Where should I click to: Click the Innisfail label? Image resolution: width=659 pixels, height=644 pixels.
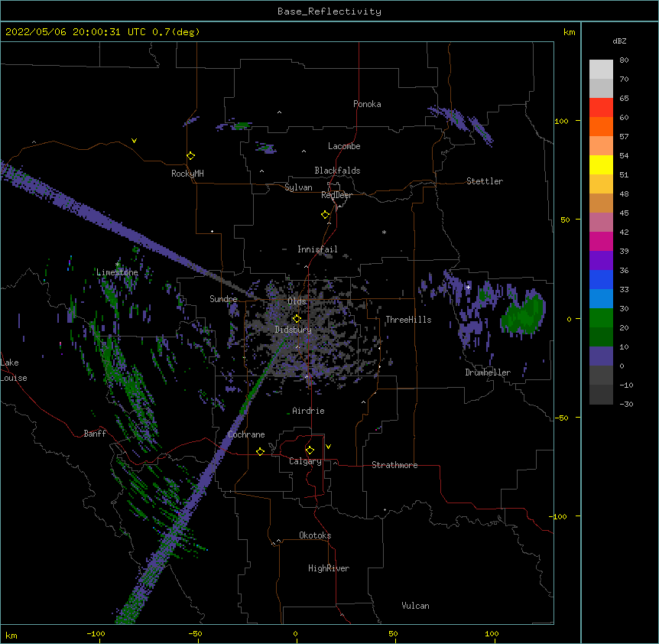pos(317,249)
